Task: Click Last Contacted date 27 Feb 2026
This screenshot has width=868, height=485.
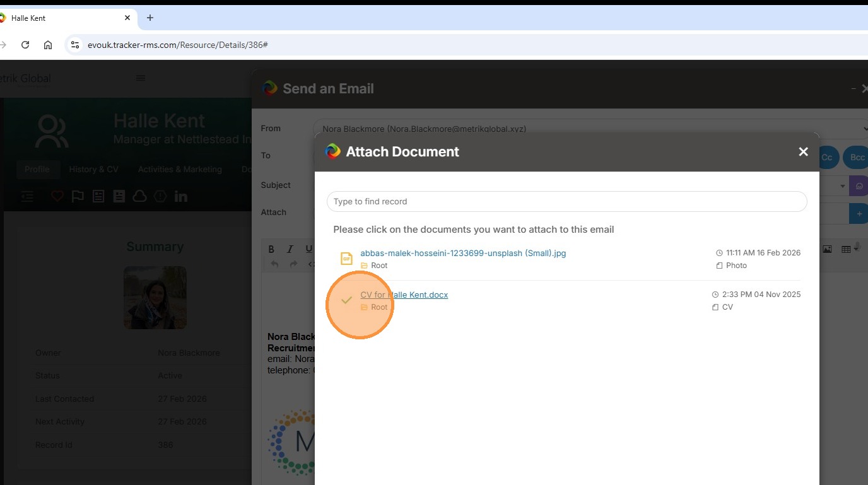Action: tap(182, 399)
